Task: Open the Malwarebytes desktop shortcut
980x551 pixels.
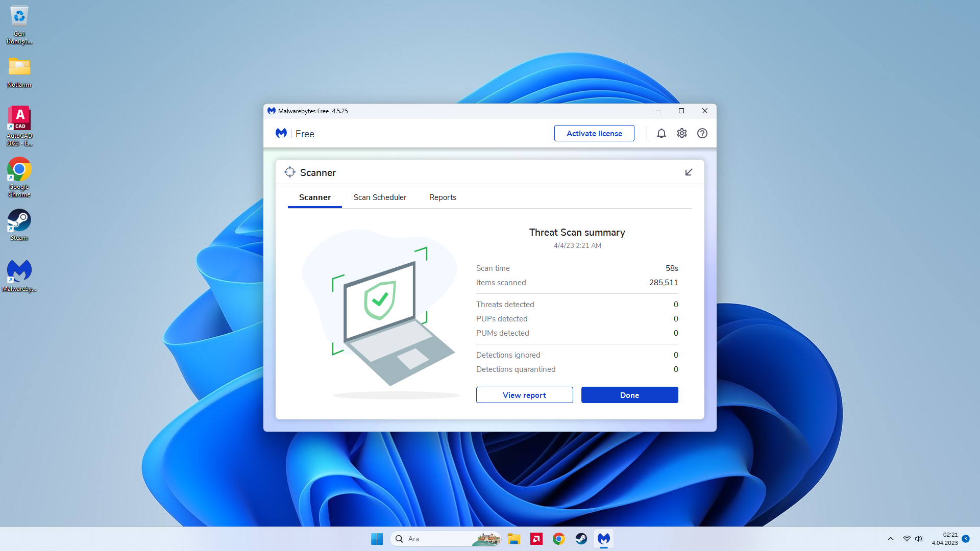Action: [x=19, y=275]
